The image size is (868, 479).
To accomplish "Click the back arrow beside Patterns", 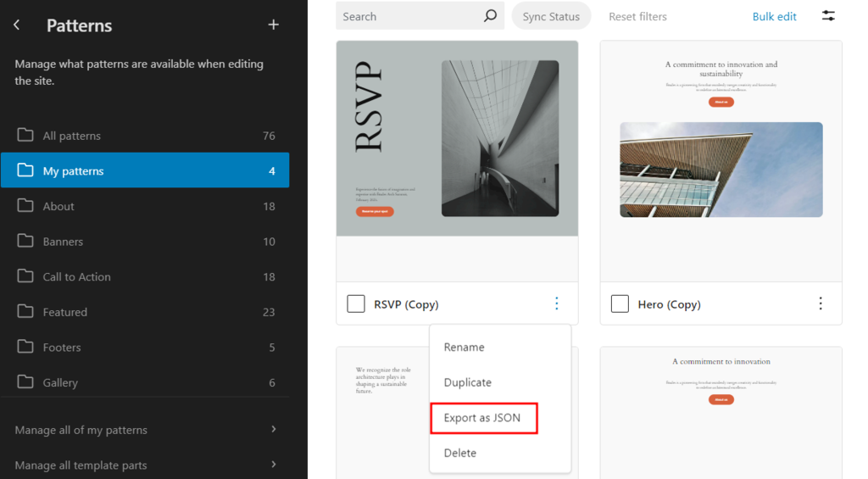I will (x=17, y=25).
